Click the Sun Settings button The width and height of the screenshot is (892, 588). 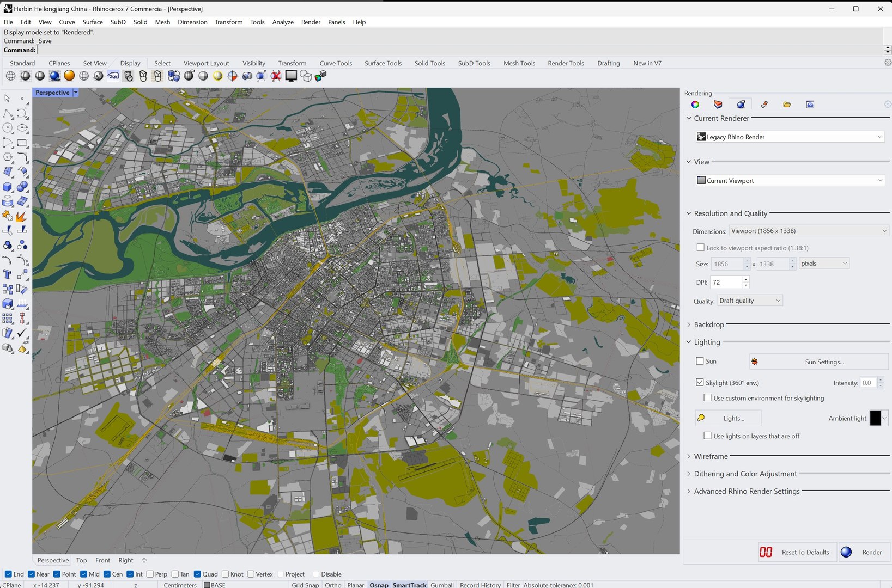(819, 362)
